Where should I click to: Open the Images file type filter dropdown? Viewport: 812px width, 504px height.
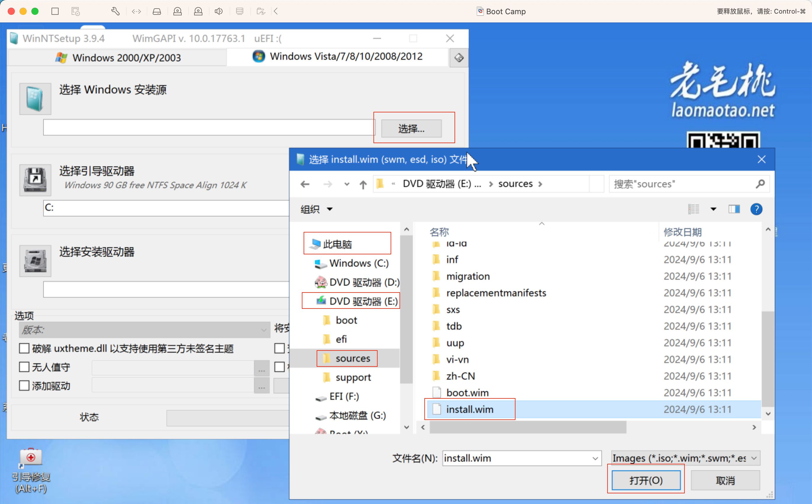pyautogui.click(x=686, y=458)
